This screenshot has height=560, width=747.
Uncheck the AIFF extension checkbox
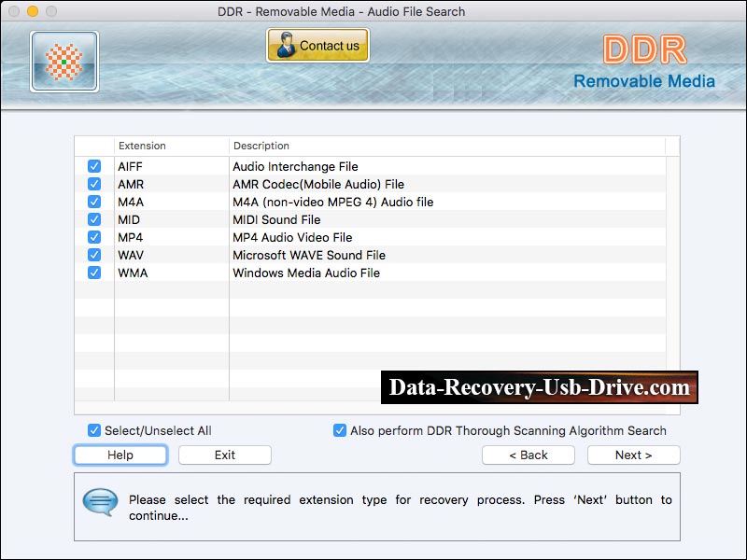[93, 166]
